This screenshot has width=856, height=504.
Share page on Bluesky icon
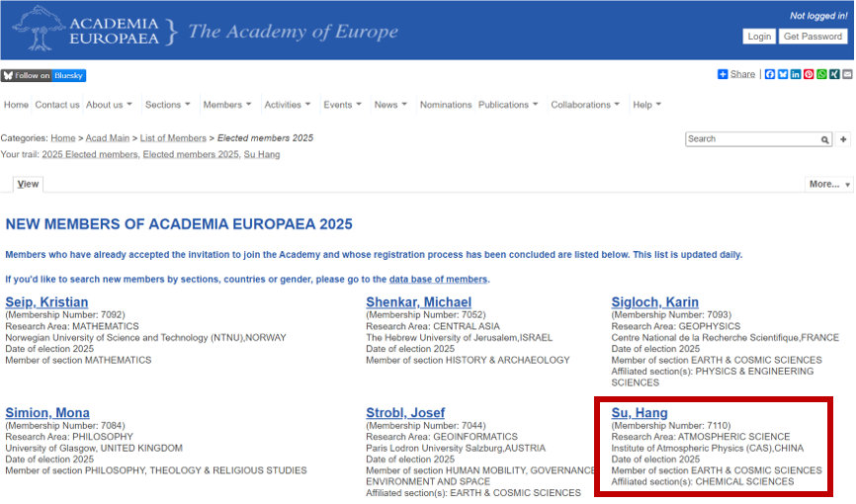click(x=783, y=75)
